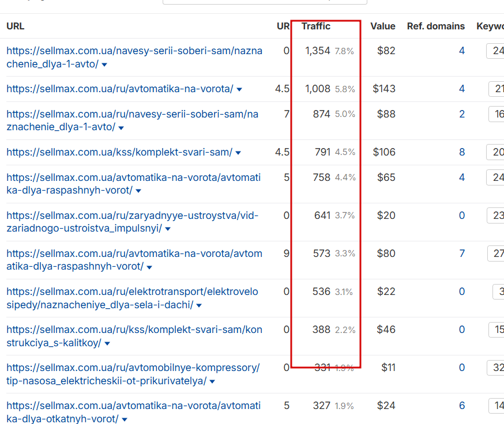Open referring domains count 6 in 327 traffic row
Image resolution: width=504 pixels, height=424 pixels.
pos(462,406)
